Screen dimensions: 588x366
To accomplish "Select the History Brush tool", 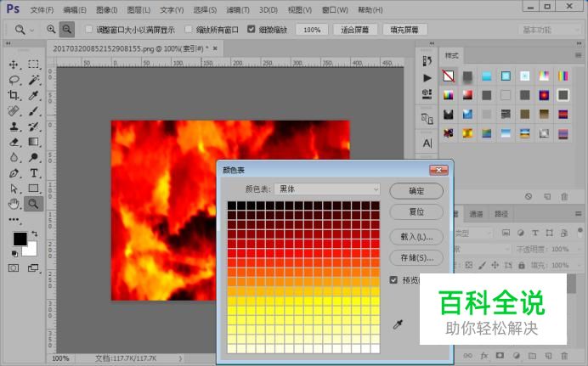I will pos(34,127).
